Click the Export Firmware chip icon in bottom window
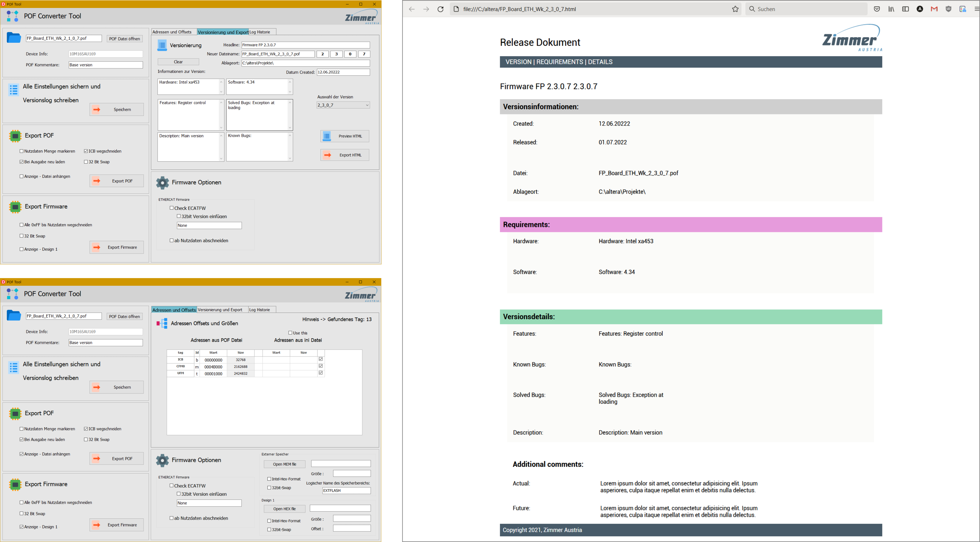The image size is (980, 542). click(x=15, y=484)
